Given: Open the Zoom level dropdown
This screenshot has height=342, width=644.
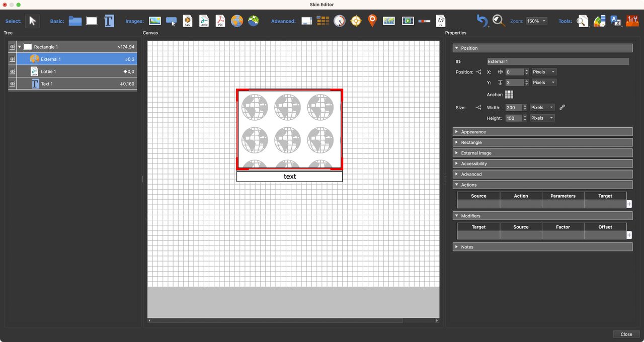Looking at the screenshot, I should click(x=536, y=21).
